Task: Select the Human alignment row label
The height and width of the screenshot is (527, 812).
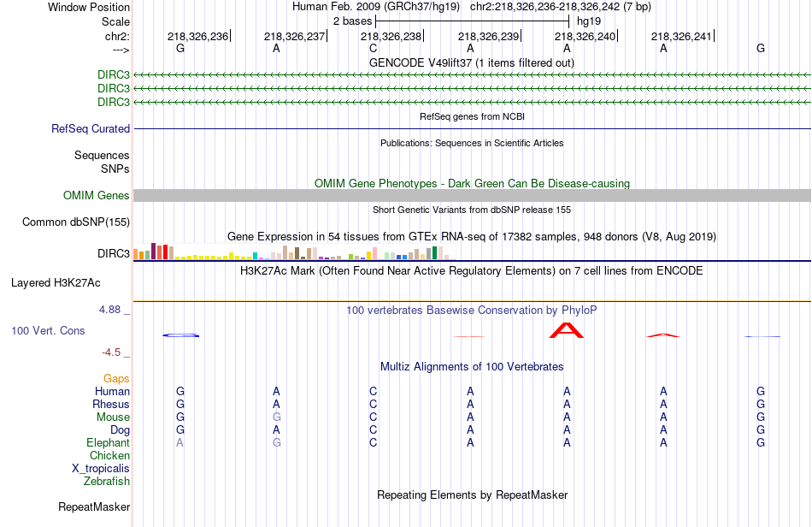Action: point(112,391)
